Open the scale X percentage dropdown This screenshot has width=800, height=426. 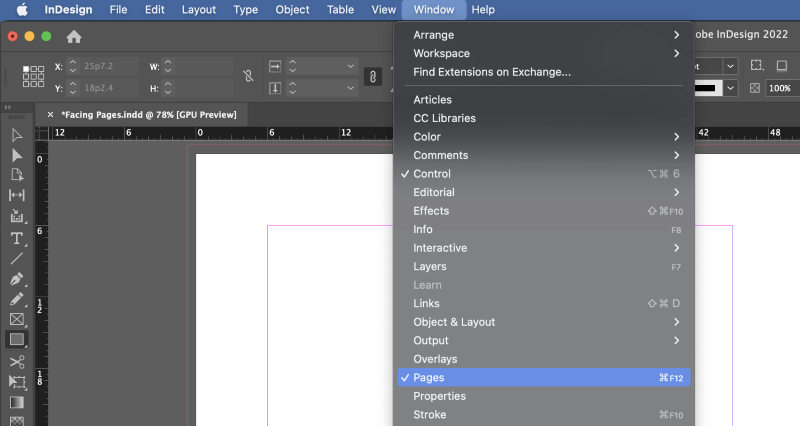coord(351,66)
